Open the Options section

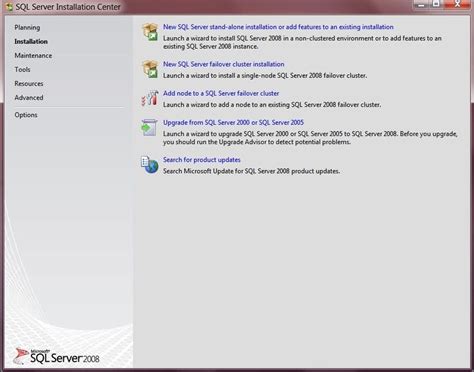pyautogui.click(x=26, y=115)
